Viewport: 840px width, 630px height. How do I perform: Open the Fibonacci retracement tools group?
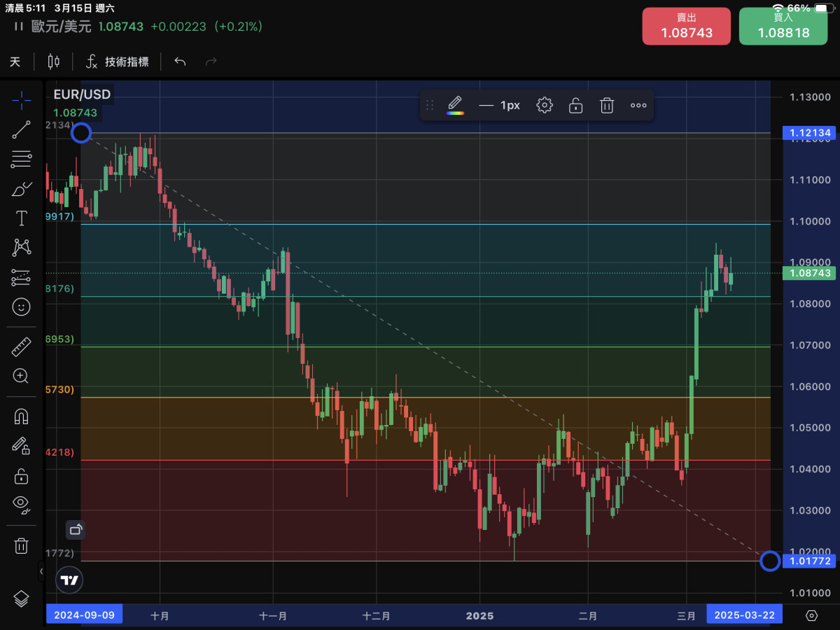point(21,160)
